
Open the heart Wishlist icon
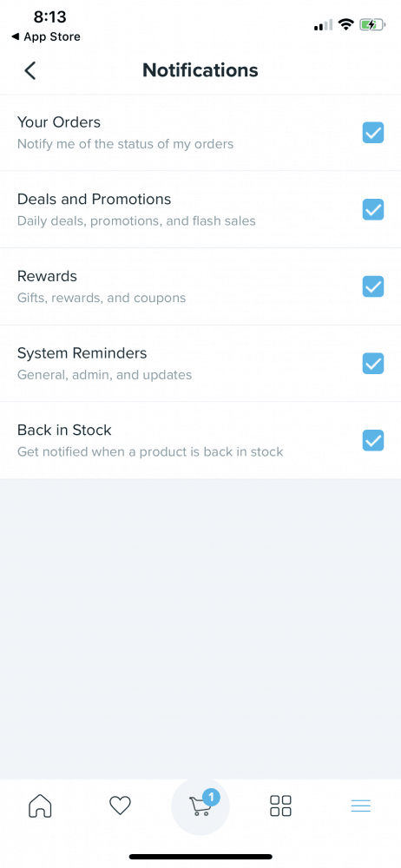coord(120,806)
